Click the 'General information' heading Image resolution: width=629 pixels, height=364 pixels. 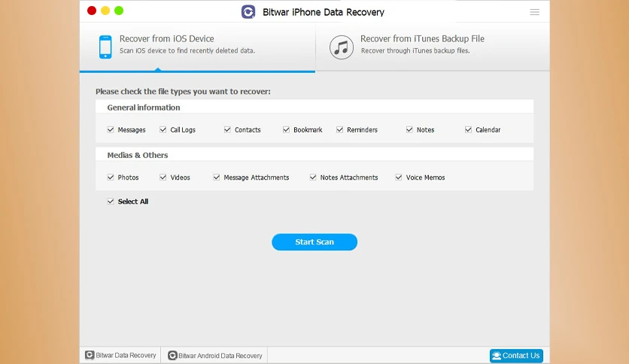(x=144, y=108)
